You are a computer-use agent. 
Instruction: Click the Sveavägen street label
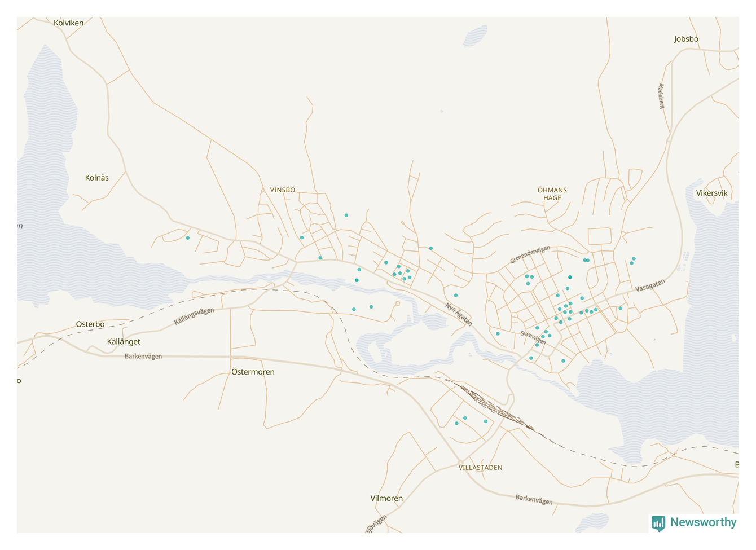533,337
